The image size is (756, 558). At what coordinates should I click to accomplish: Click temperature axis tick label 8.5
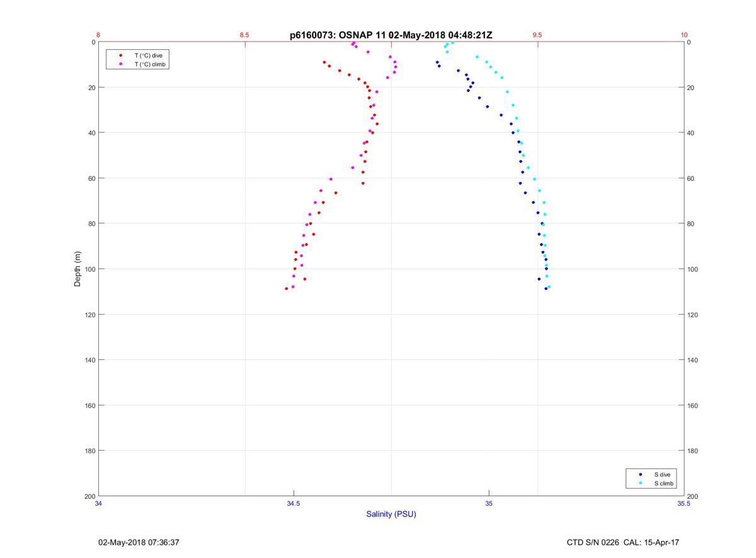pyautogui.click(x=244, y=35)
